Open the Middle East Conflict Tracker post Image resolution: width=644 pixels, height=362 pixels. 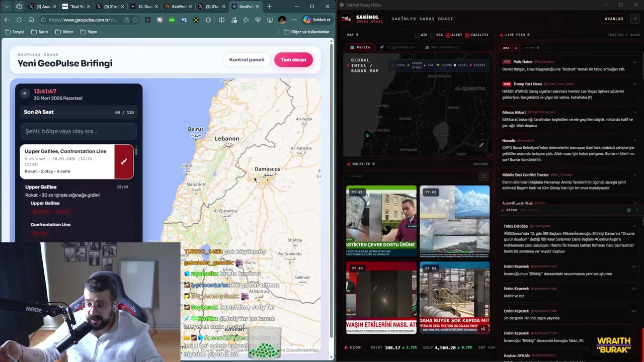click(569, 182)
